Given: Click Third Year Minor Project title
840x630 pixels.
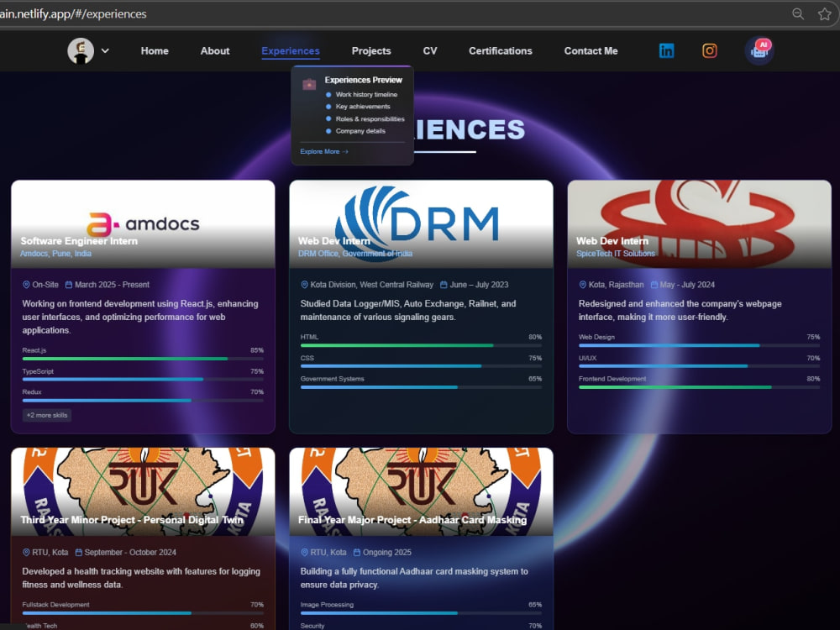Looking at the screenshot, I should [132, 520].
